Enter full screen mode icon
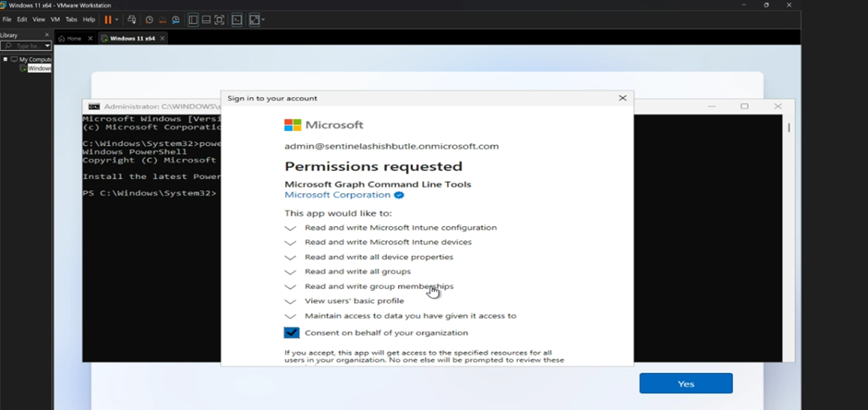This screenshot has width=868, height=410. tap(220, 19)
